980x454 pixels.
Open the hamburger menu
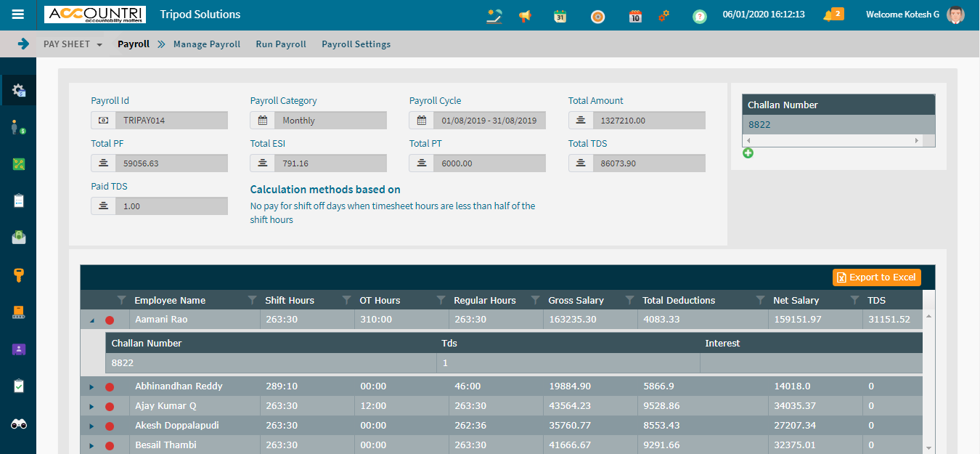point(18,15)
